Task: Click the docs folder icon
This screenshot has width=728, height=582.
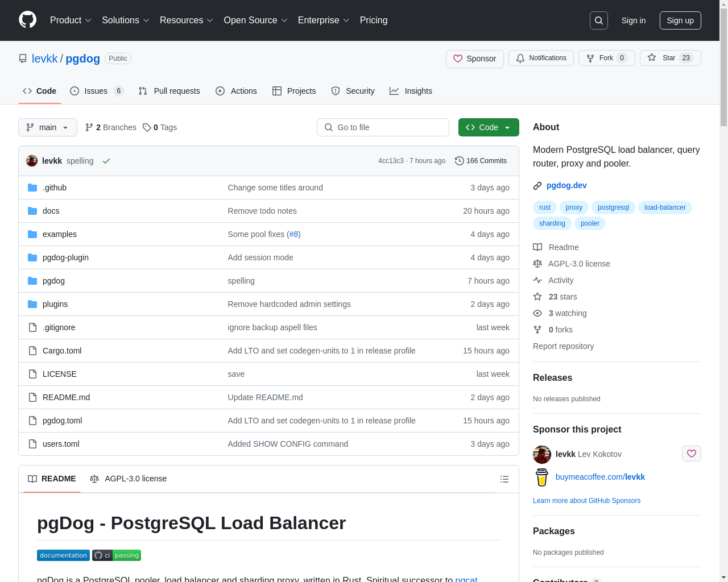Action: (32, 211)
